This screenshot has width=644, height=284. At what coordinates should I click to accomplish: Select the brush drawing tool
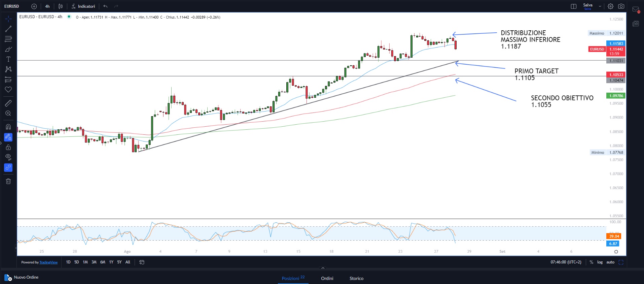click(x=8, y=50)
